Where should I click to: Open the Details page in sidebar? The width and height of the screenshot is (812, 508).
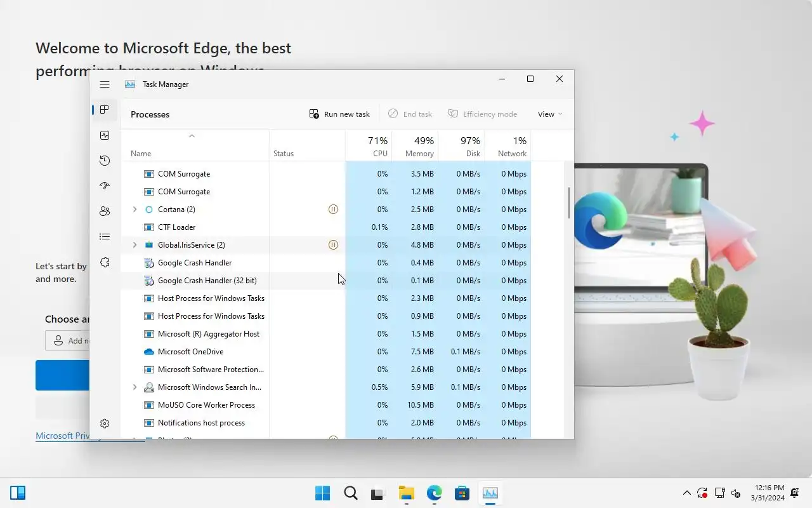pos(105,237)
